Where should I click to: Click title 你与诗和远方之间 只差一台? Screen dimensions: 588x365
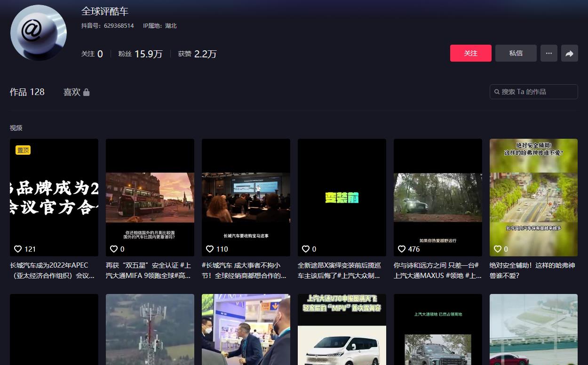click(437, 270)
